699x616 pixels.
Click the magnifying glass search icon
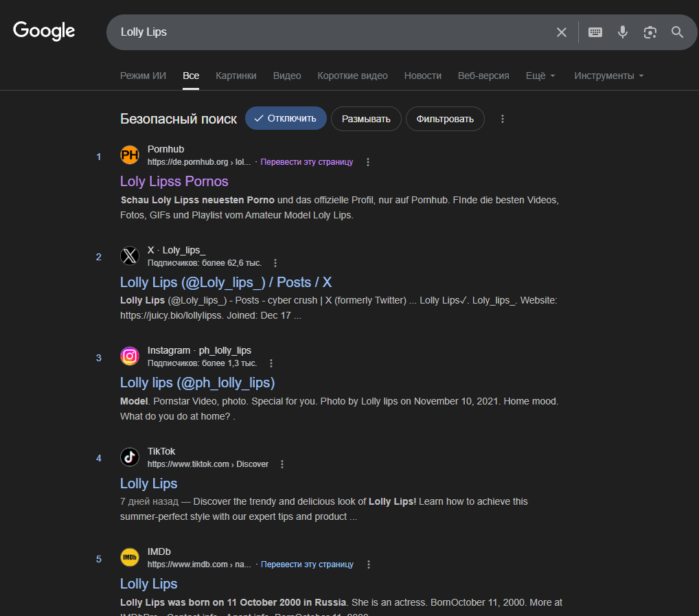coord(677,32)
